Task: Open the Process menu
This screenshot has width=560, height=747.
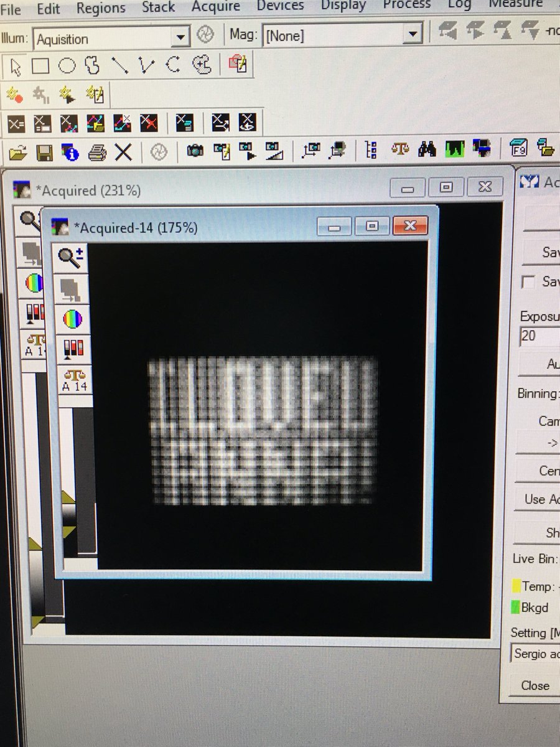Action: tap(407, 5)
